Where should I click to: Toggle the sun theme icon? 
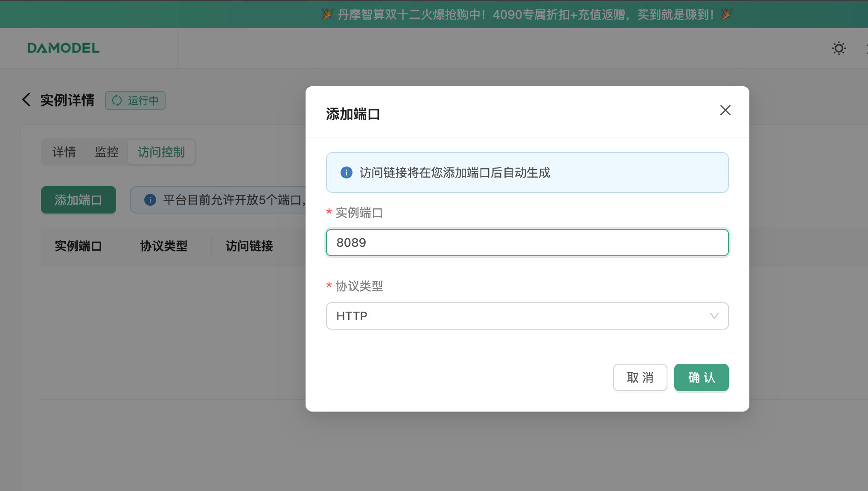(839, 48)
